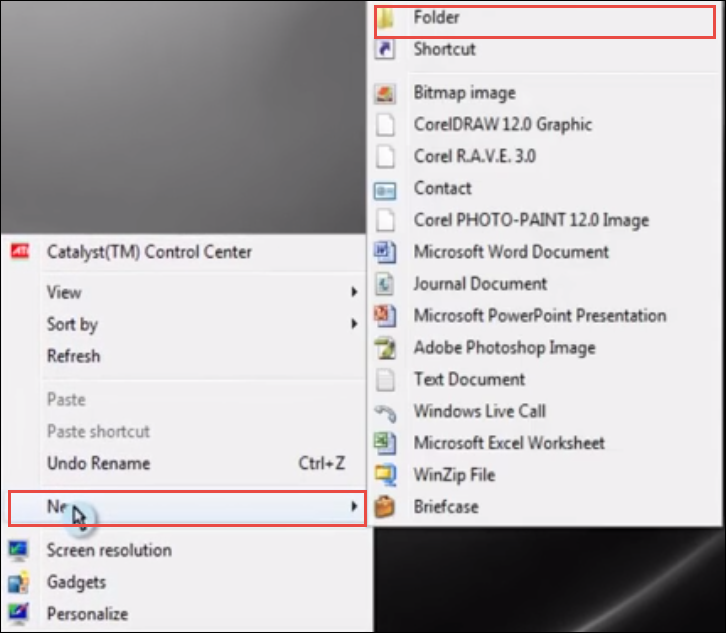This screenshot has width=726, height=633.
Task: Click the Bitmap image icon
Action: pyautogui.click(x=385, y=93)
